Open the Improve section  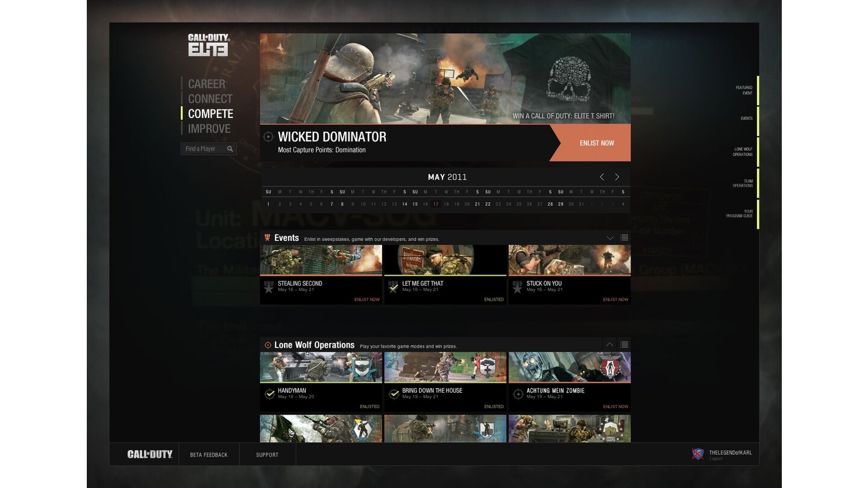[x=209, y=129]
